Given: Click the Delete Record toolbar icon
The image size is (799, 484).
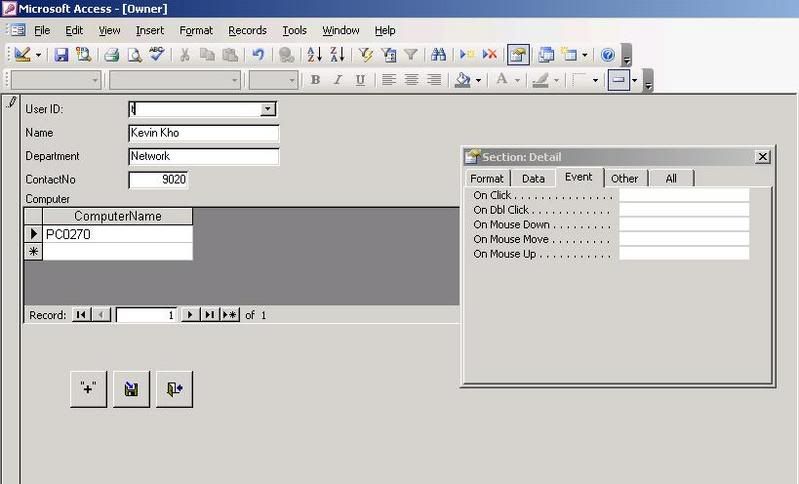Looking at the screenshot, I should [x=490, y=55].
